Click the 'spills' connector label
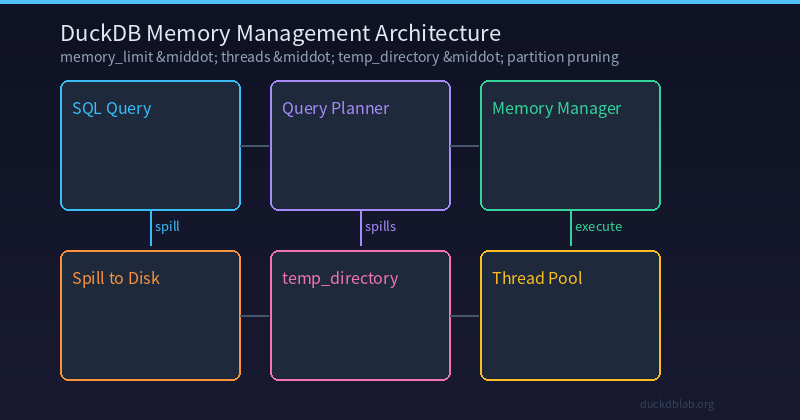This screenshot has height=420, width=800. coord(381,227)
